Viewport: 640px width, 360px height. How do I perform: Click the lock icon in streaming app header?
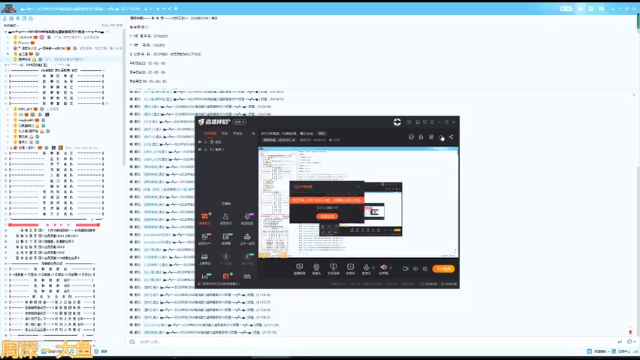click(421, 137)
